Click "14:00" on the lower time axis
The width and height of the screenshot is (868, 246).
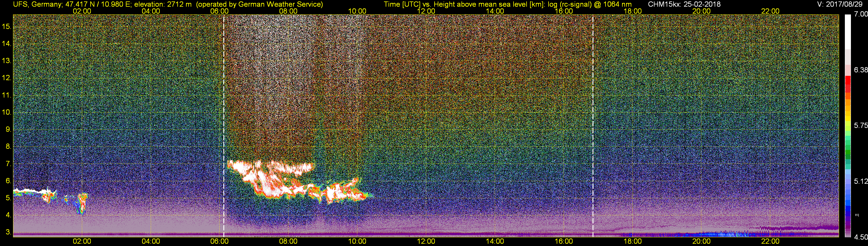495,241
